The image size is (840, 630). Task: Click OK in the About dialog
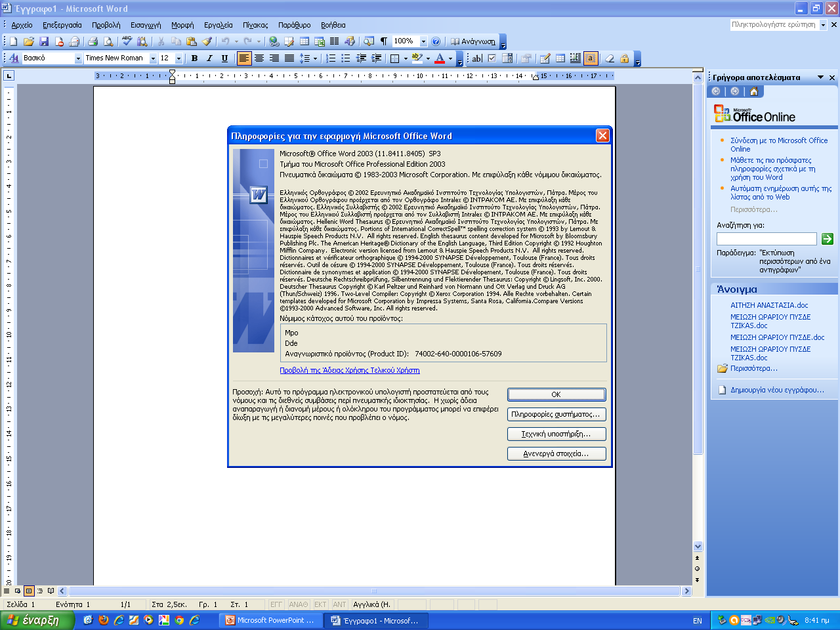(x=556, y=394)
